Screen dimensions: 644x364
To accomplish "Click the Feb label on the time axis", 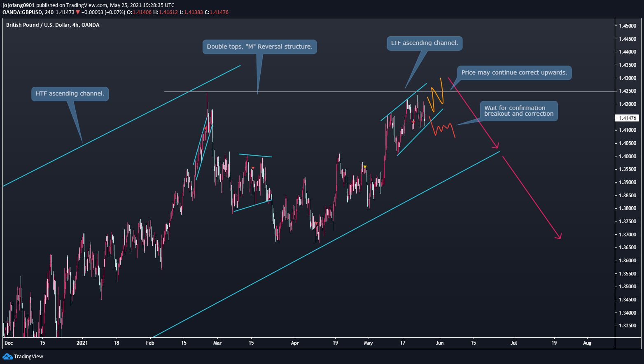I will tap(150, 343).
